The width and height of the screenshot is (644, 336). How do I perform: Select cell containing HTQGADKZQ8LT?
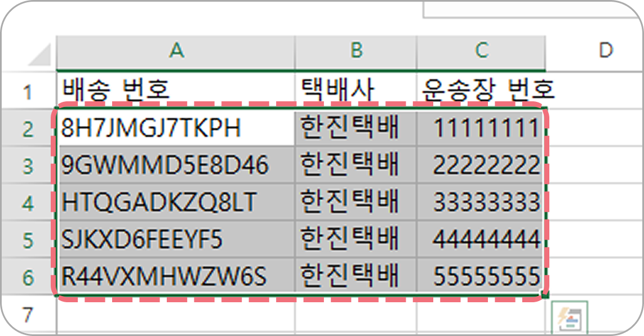coord(176,201)
